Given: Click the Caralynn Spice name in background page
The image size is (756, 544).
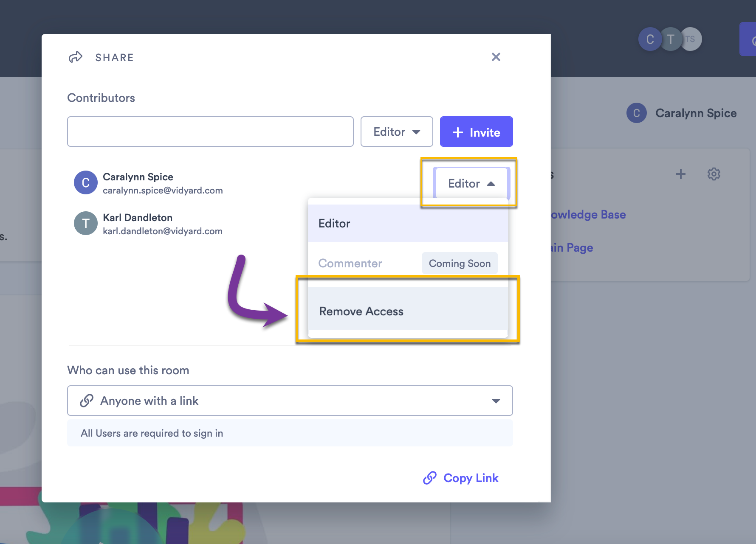Looking at the screenshot, I should (x=696, y=113).
